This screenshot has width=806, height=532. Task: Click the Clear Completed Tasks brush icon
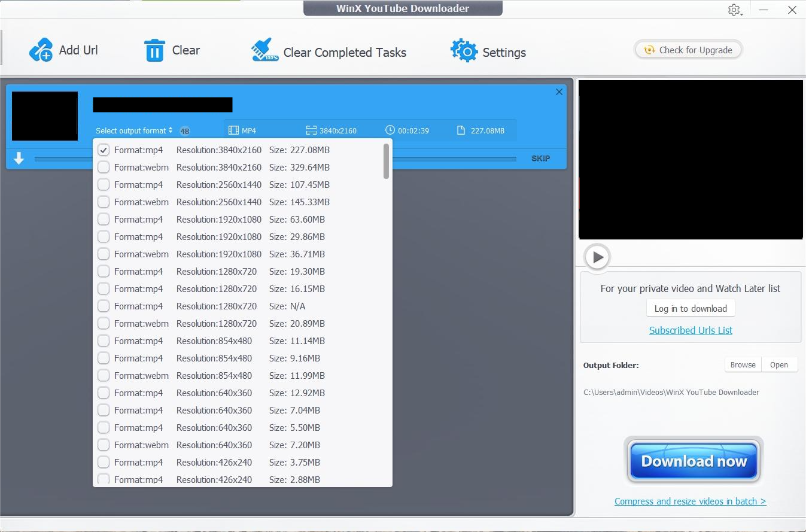coord(264,51)
